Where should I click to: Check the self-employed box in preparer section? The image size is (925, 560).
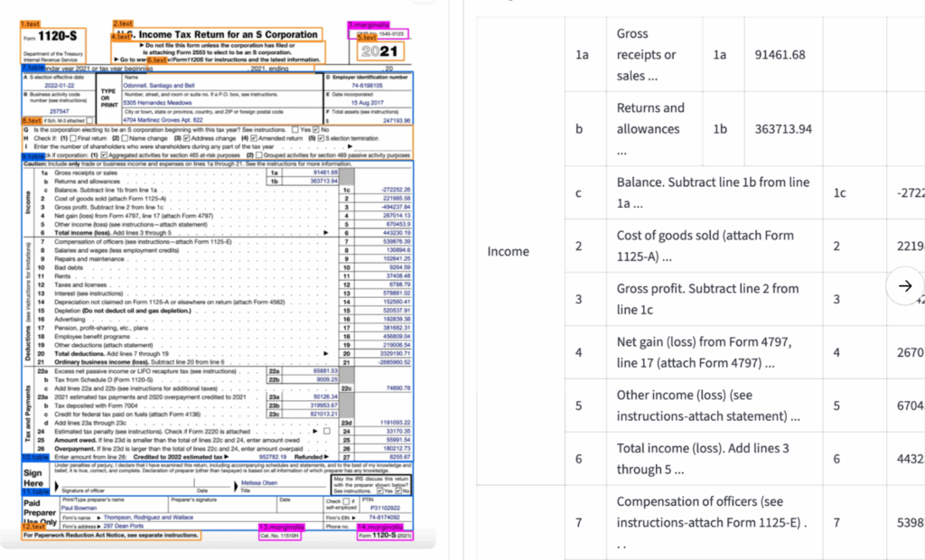coord(346,500)
